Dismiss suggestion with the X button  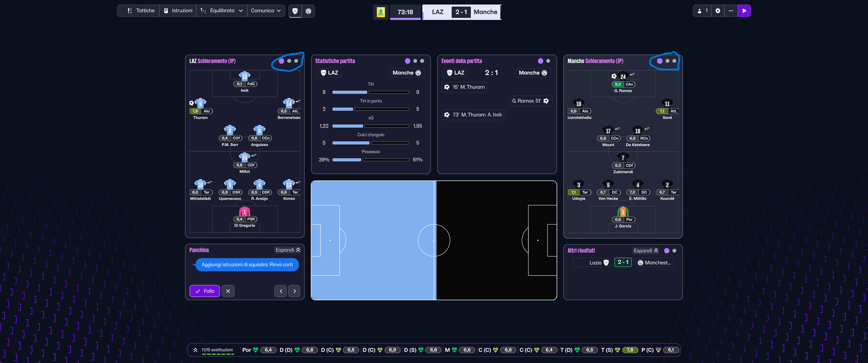click(x=228, y=291)
